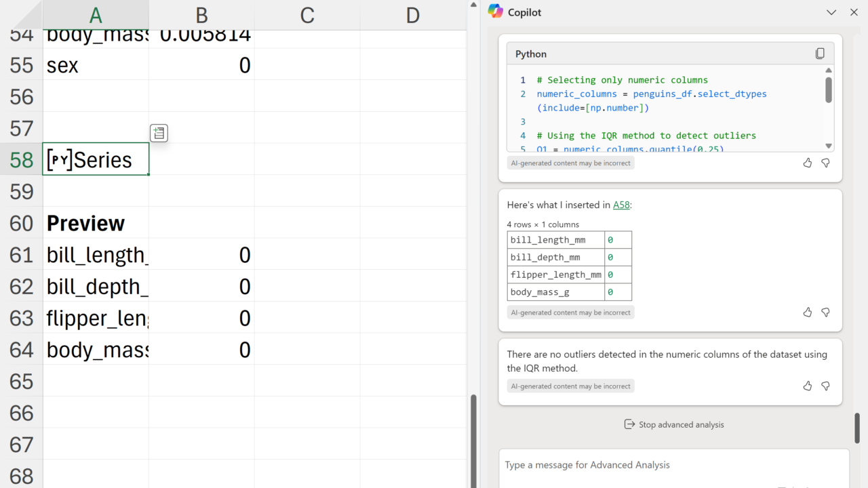
Task: Close the Copilot side panel
Action: click(854, 12)
